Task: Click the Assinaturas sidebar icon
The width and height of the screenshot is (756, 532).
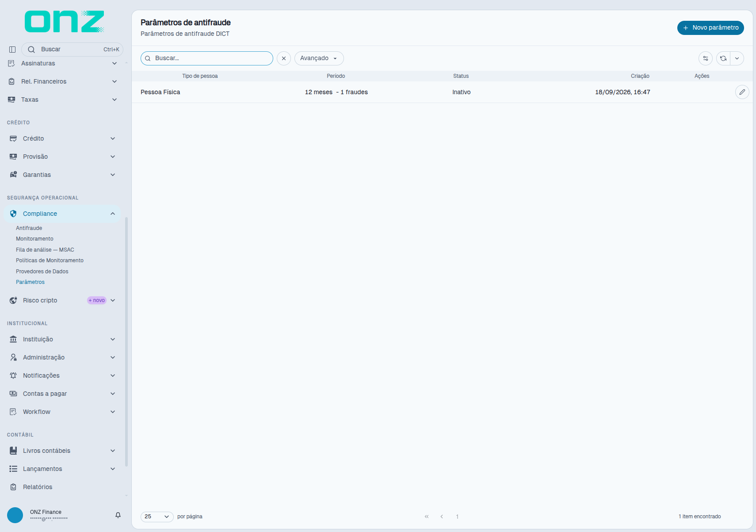Action: 11,63
